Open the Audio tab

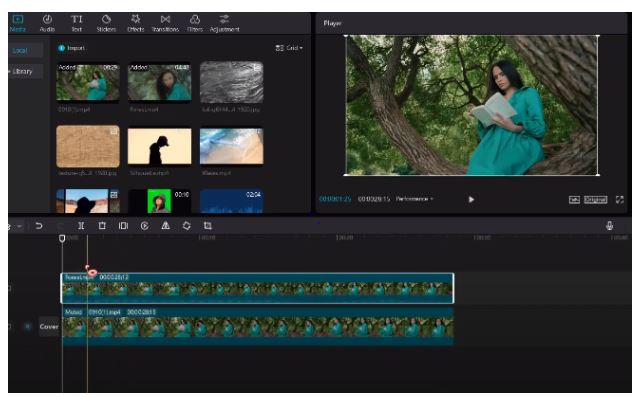click(x=47, y=23)
